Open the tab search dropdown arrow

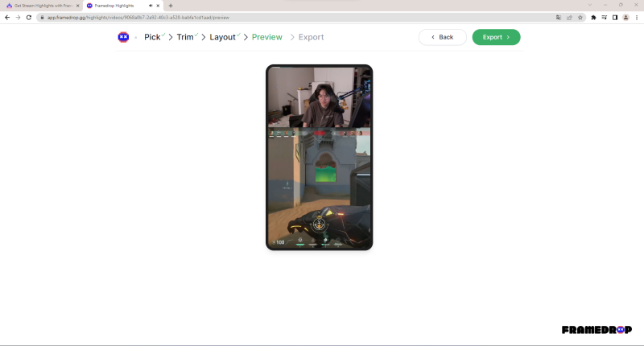[590, 5]
